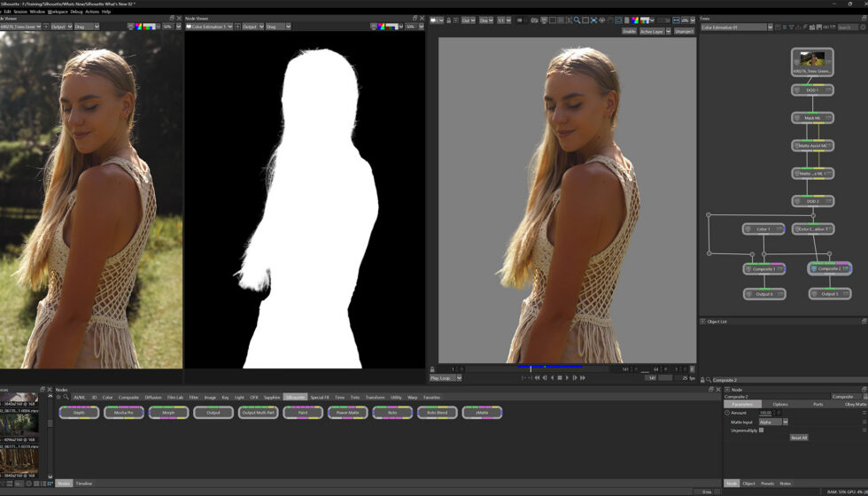Viewport: 868px width, 496px height.
Task: Click the Power Matte node in palette
Action: (x=347, y=413)
